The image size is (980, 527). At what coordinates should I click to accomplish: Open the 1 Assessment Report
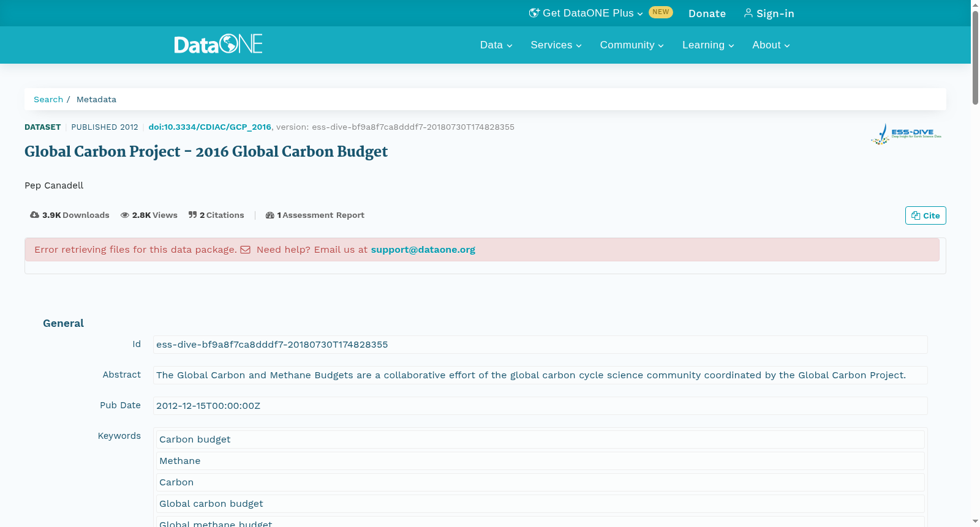315,215
